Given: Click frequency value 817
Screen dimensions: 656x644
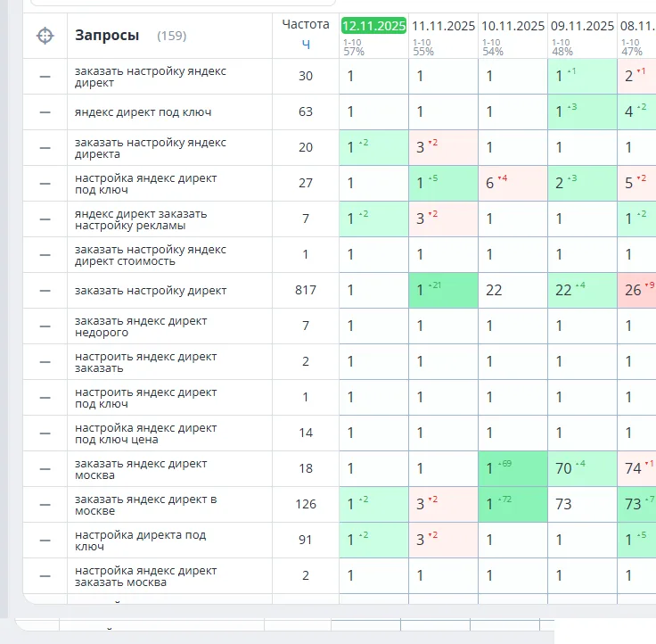Looking at the screenshot, I should [x=306, y=290].
